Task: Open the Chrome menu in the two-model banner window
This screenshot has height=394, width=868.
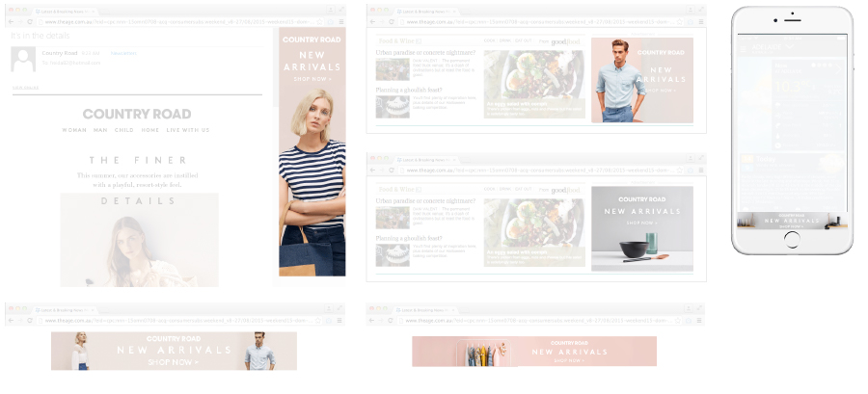Action: (340, 321)
